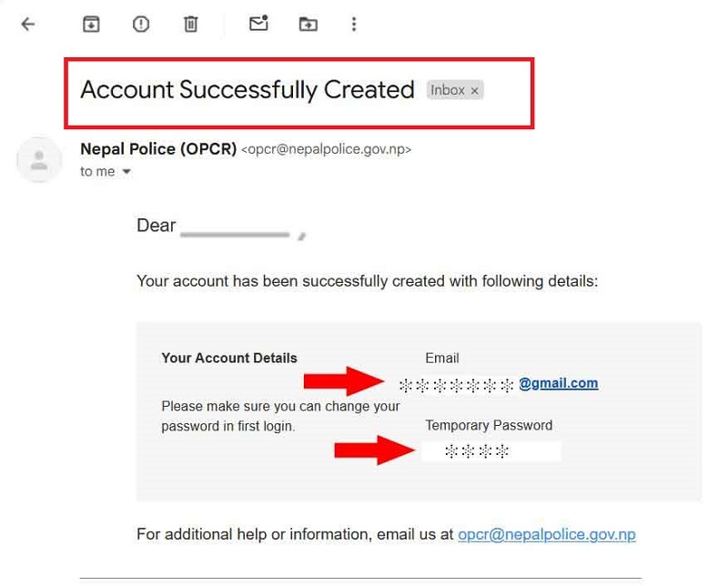This screenshot has height=586, width=728.
Task: Open the three-dot More options menu
Action: click(354, 25)
